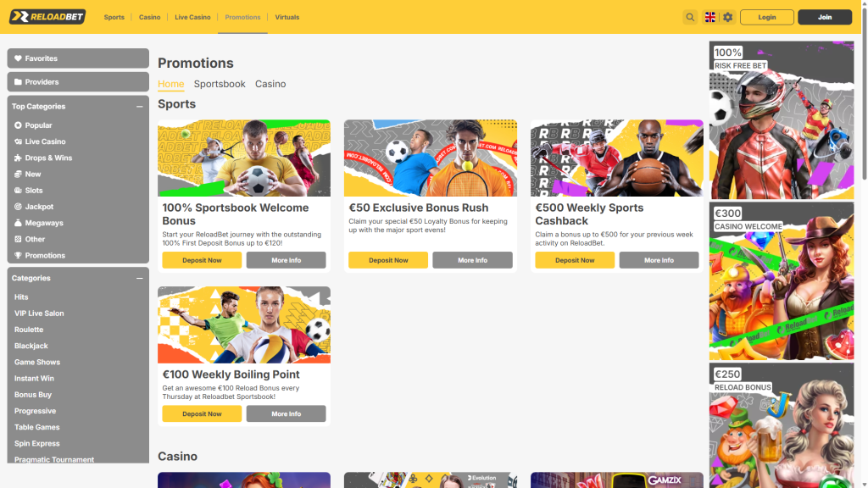This screenshot has width=868, height=488.
Task: Click the Promotions trophy icon in sidebar
Action: [x=18, y=256]
